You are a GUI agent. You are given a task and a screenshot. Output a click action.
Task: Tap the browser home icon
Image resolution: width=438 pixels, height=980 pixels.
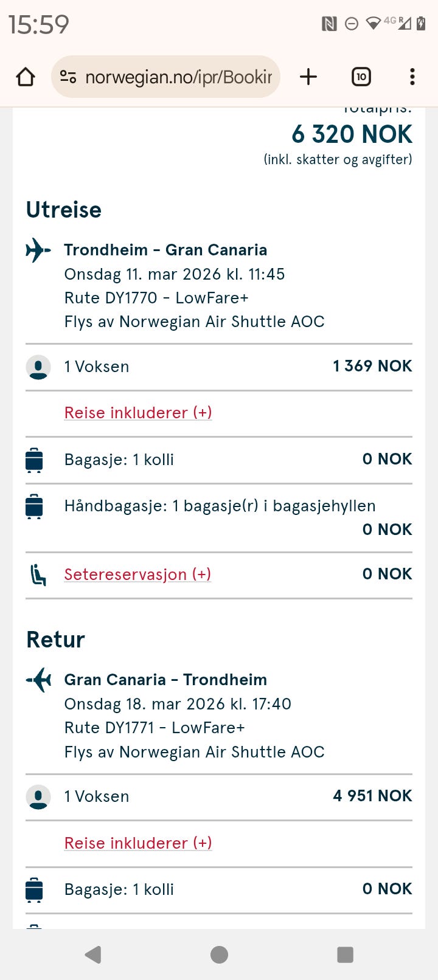(x=26, y=77)
